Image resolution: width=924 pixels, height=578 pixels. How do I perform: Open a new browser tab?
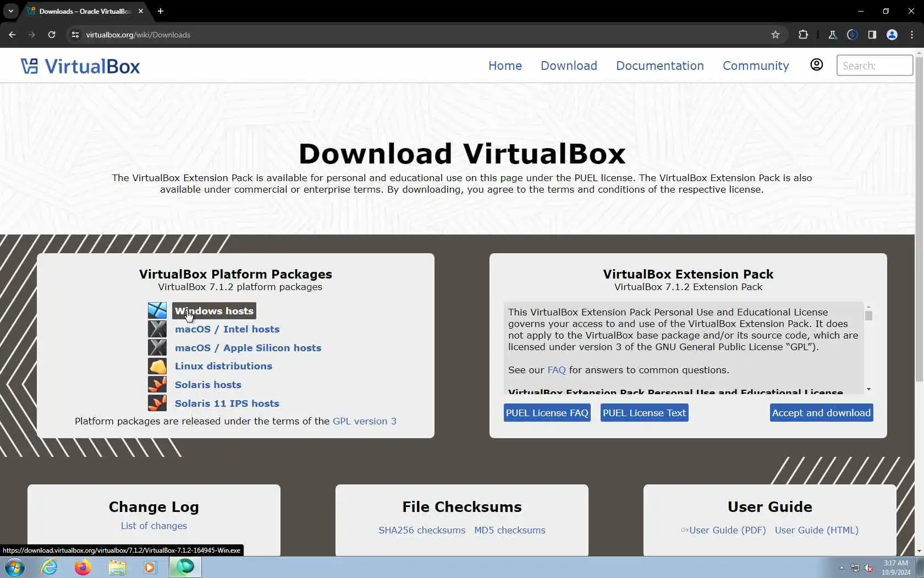[160, 11]
